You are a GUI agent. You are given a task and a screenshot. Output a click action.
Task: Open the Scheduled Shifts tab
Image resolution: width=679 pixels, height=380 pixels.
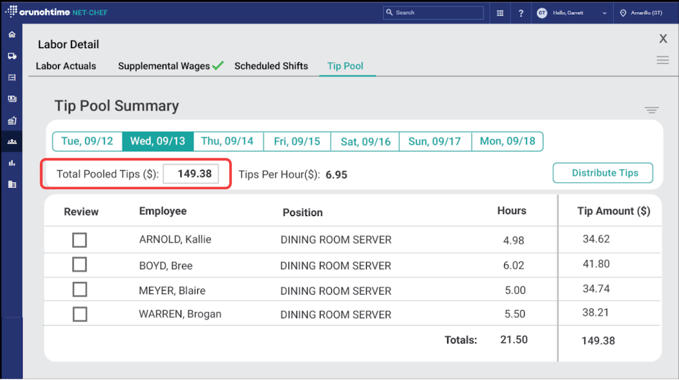[x=271, y=66]
